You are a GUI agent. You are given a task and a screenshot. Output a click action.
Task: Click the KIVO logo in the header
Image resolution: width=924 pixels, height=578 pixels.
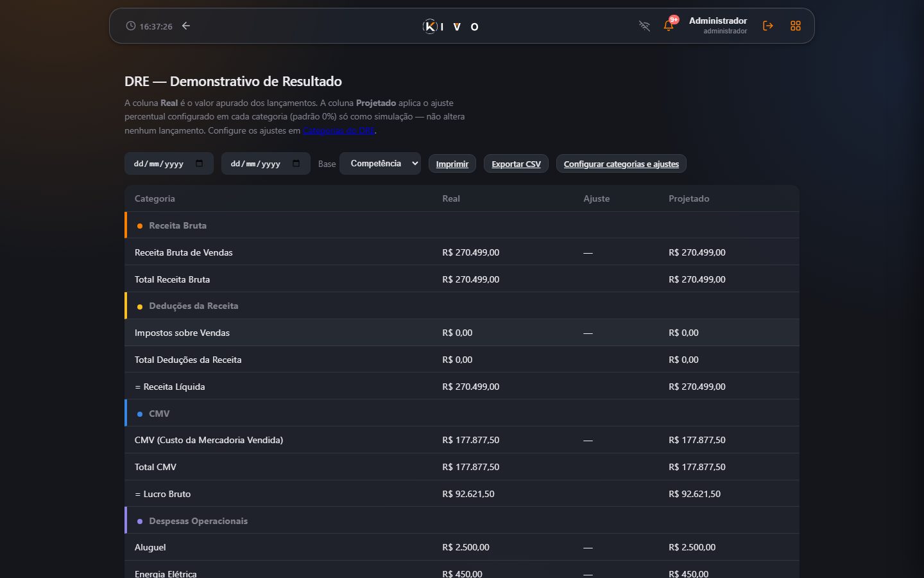[450, 26]
